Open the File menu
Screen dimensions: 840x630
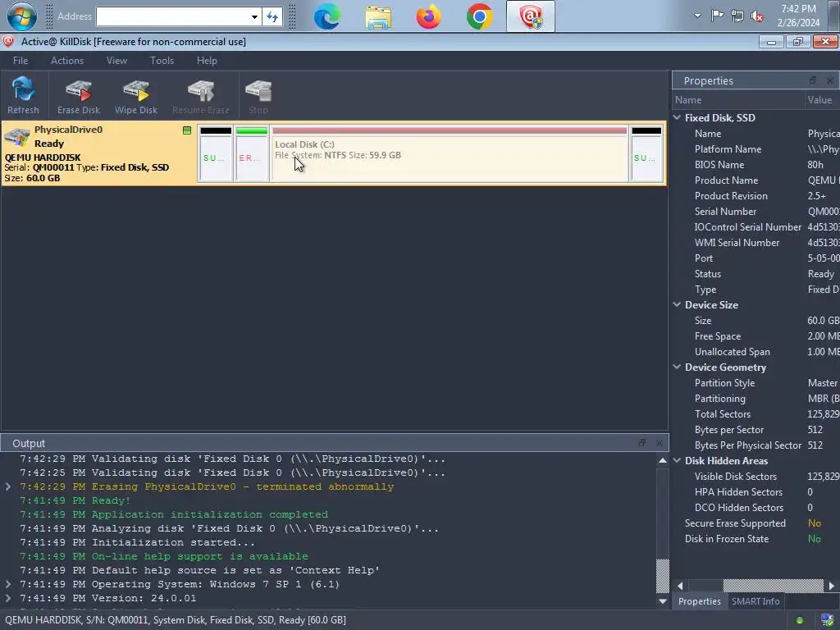pos(21,61)
